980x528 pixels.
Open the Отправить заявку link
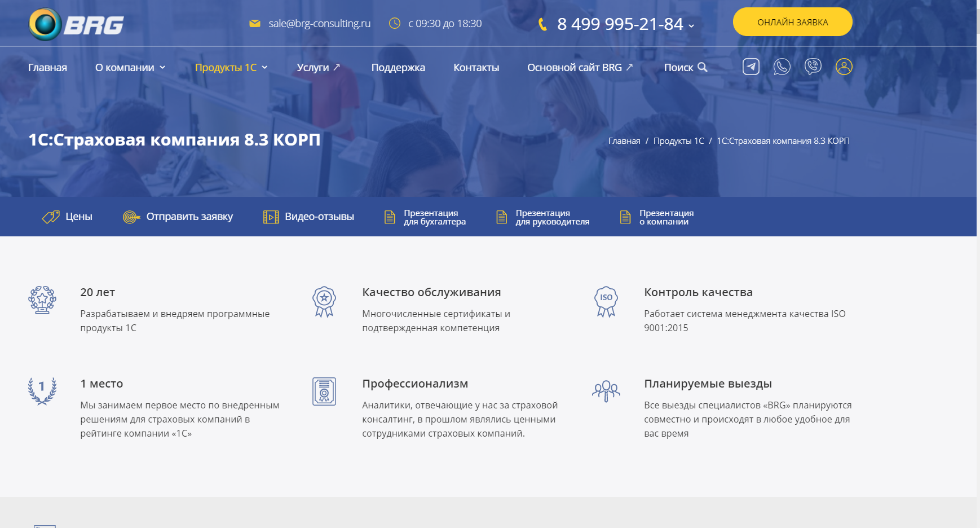189,217
